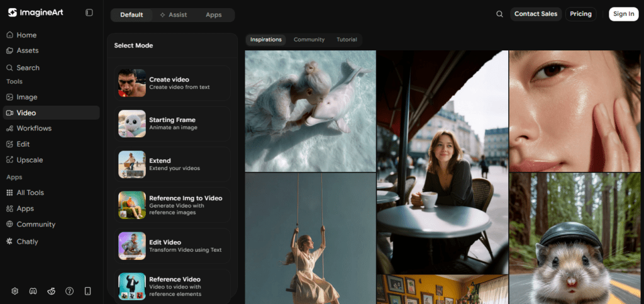The image size is (644, 304).
Task: Click the Apps section label in sidebar
Action: [14, 177]
